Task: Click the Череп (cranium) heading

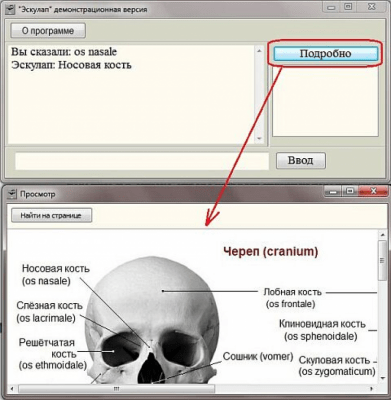Action: point(270,251)
